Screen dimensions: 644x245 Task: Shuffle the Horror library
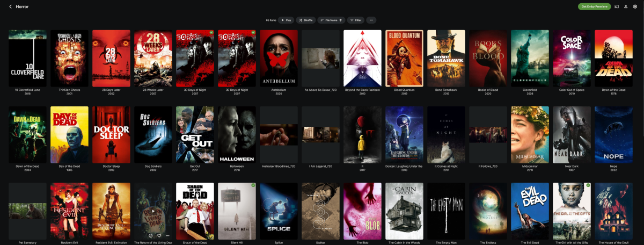[x=305, y=20]
